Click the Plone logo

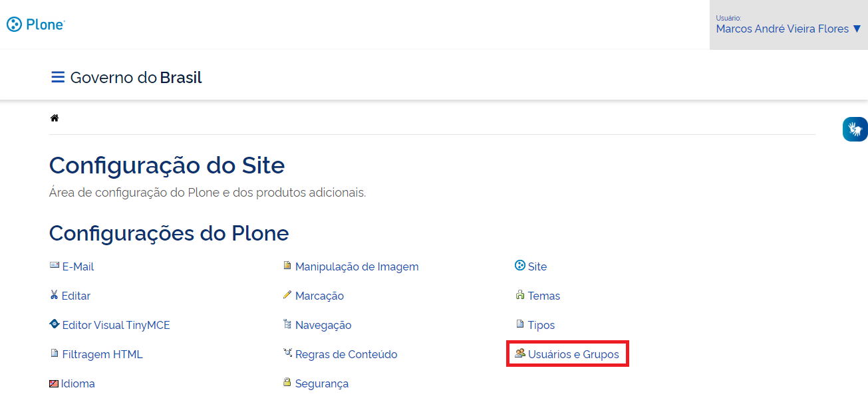pos(36,25)
